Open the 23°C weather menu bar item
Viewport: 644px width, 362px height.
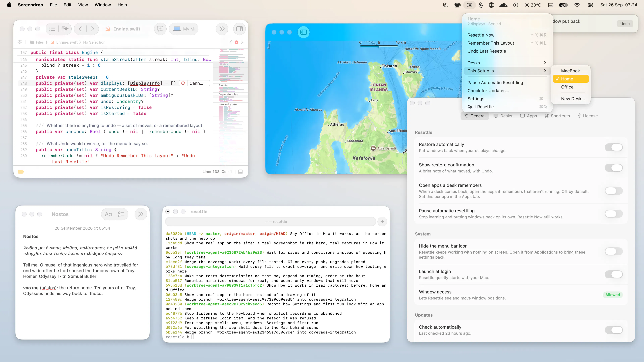tap(533, 5)
